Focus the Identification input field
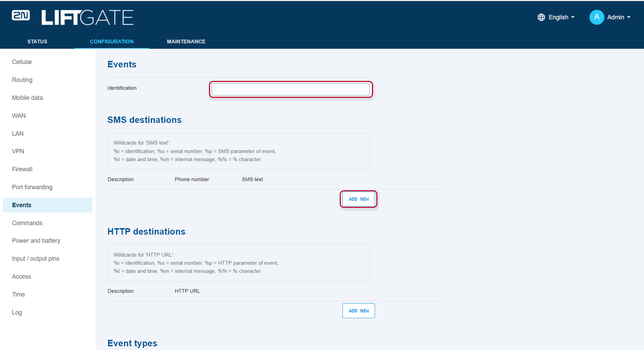The image size is (644, 350). pos(290,89)
